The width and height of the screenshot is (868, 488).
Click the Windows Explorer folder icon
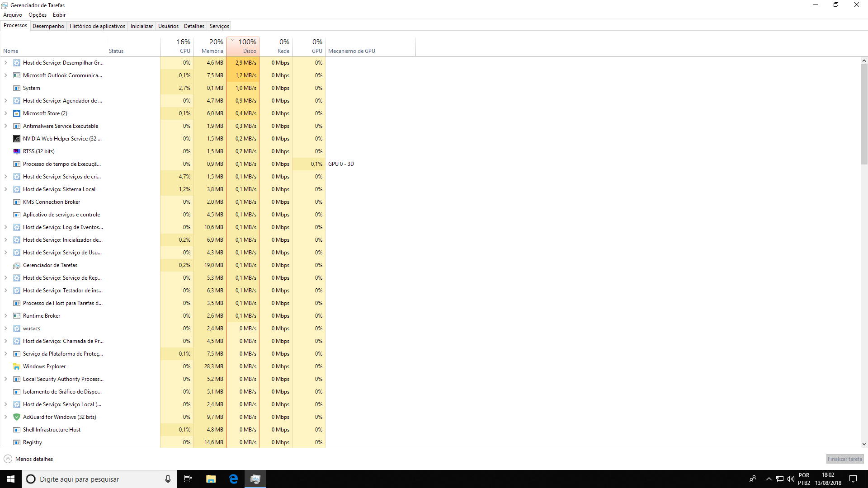[17, 366]
